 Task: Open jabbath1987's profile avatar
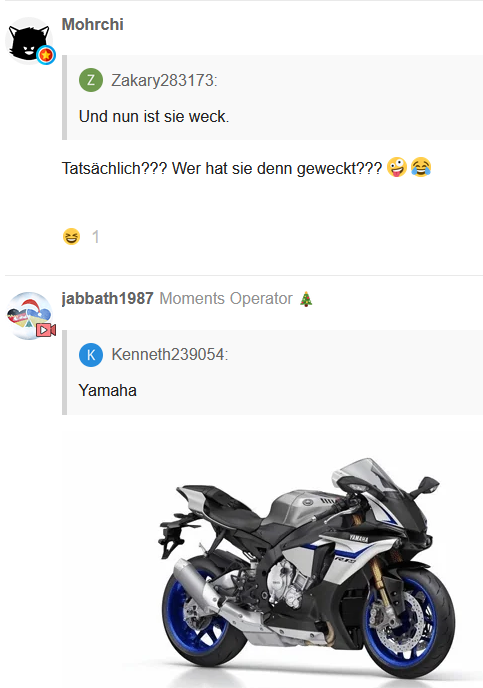(x=29, y=316)
